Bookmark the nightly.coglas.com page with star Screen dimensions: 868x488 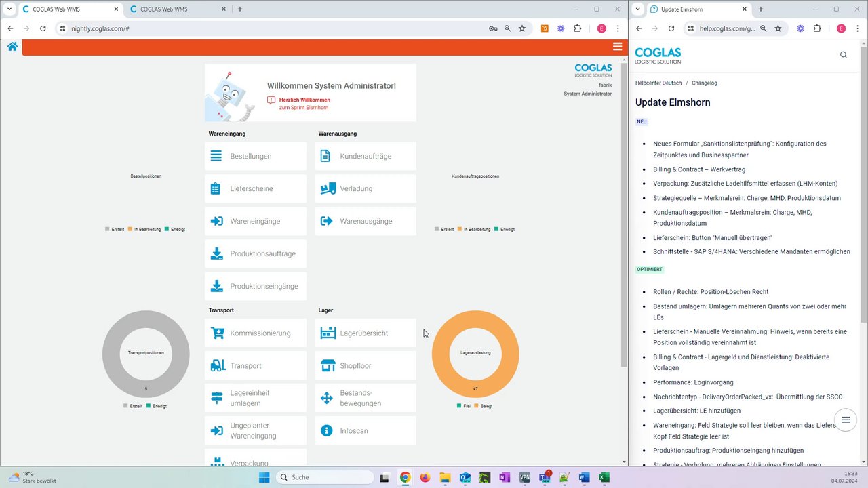tap(522, 28)
